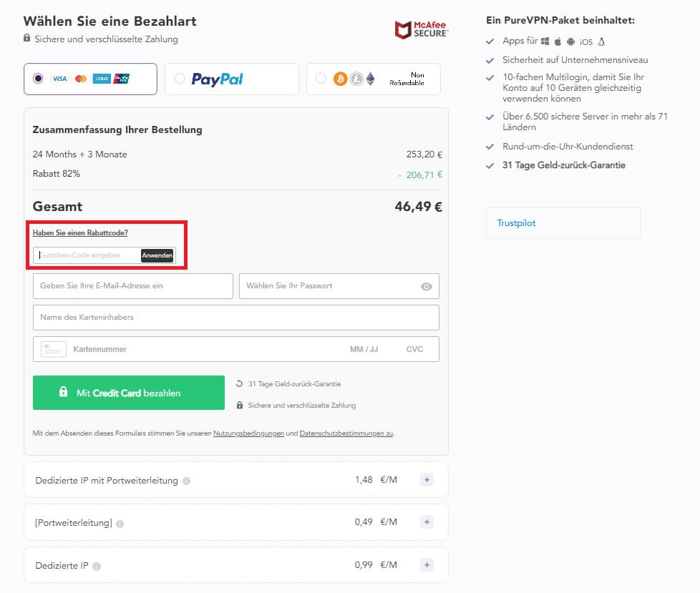Click the McAfee Secure badge
This screenshot has height=593, width=700.
click(421, 29)
